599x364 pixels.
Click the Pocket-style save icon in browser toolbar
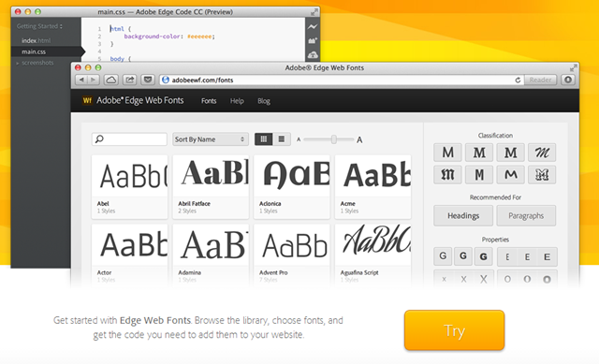pyautogui.click(x=148, y=80)
